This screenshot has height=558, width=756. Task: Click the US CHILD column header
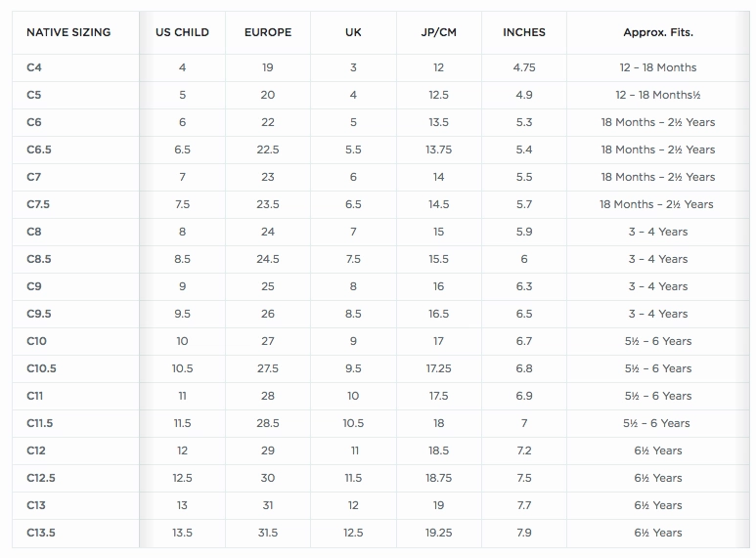(182, 32)
